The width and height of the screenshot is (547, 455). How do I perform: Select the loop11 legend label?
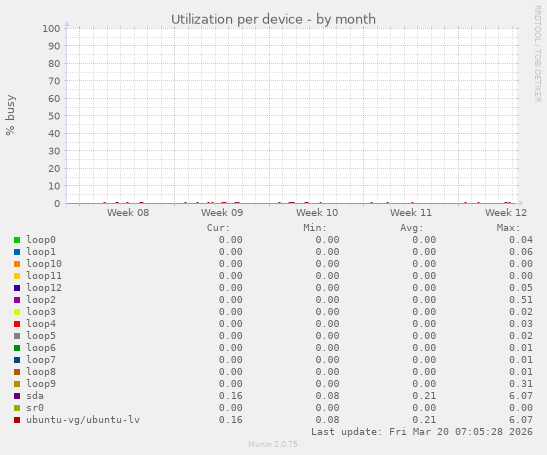44,276
